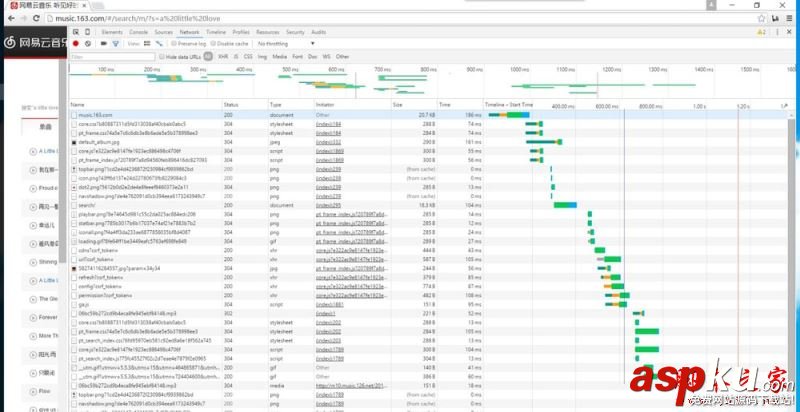The height and width of the screenshot is (412, 800).
Task: Click the Filter text input field
Action: coord(113,57)
